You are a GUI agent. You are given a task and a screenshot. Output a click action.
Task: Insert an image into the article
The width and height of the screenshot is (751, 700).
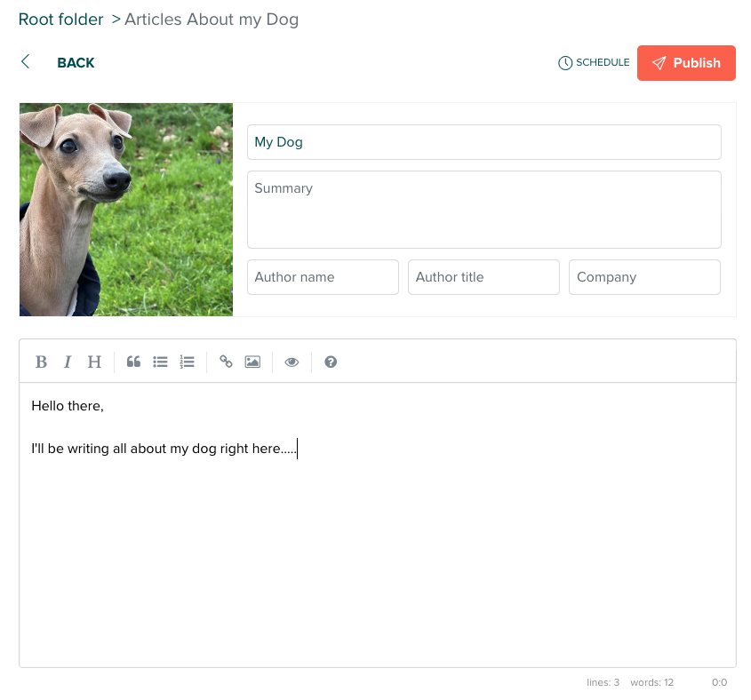(x=253, y=362)
